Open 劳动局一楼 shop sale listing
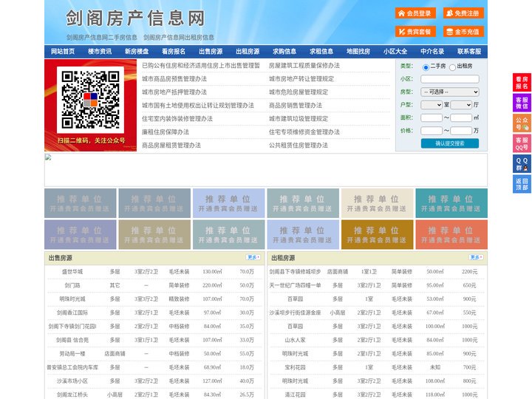532x399 pixels. coord(72,353)
